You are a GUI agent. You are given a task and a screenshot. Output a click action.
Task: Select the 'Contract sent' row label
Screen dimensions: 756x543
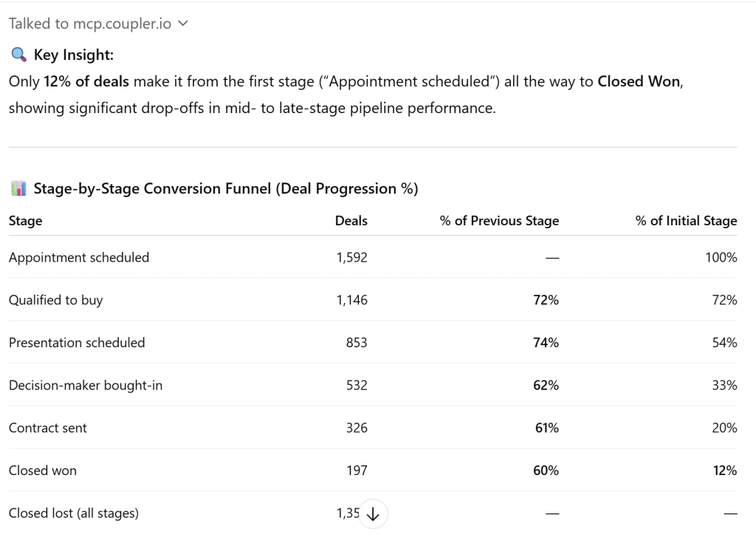[x=48, y=428]
